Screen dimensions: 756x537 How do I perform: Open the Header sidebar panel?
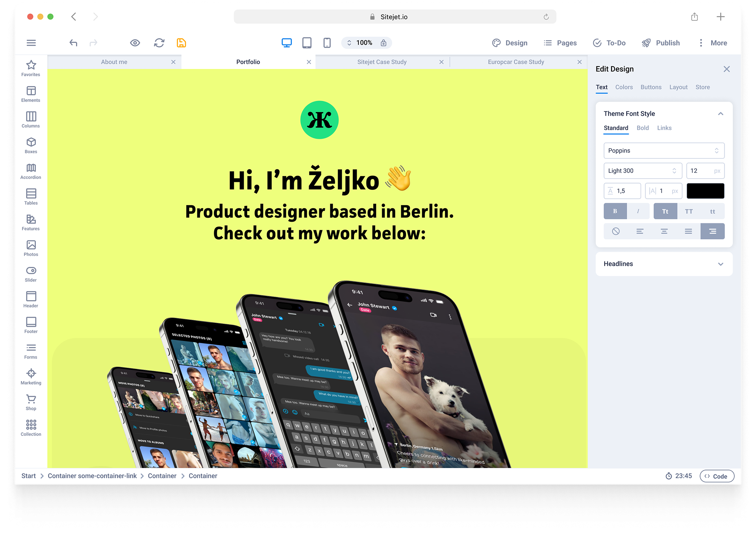(31, 300)
